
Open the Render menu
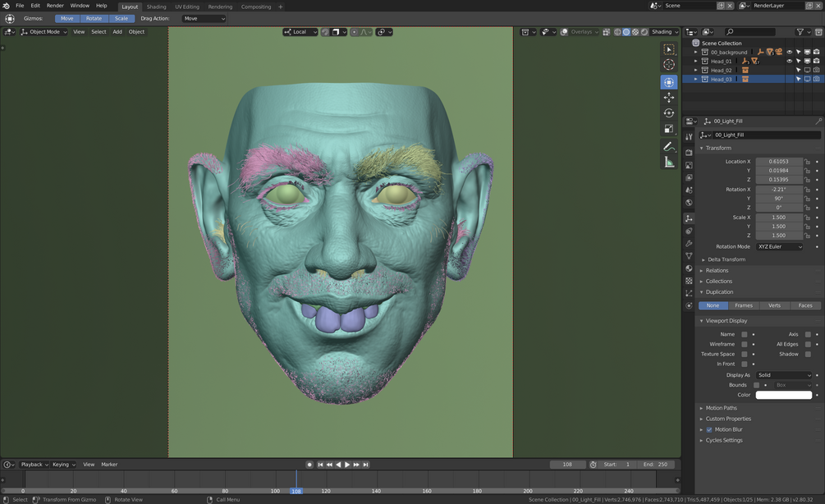pyautogui.click(x=55, y=6)
